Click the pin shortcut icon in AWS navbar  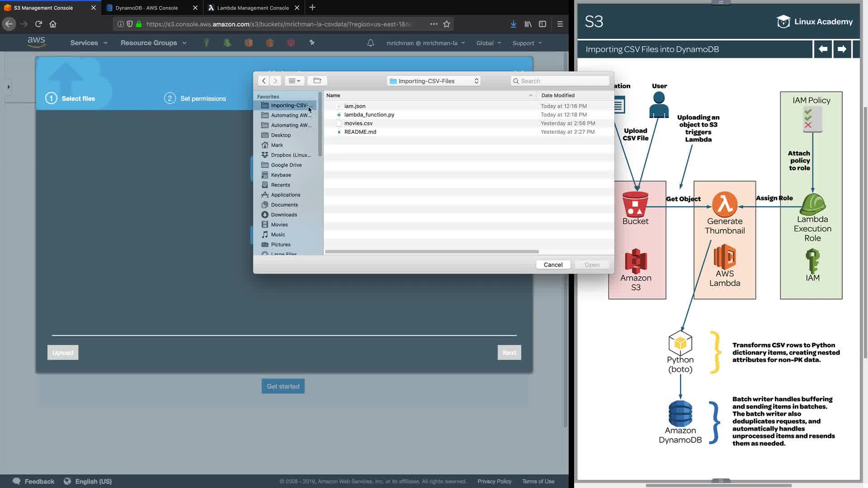point(312,43)
